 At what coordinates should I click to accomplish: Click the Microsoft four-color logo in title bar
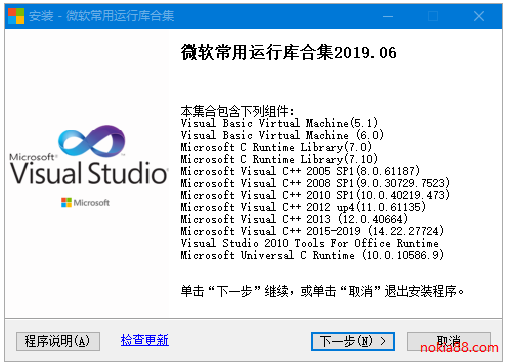click(16, 16)
